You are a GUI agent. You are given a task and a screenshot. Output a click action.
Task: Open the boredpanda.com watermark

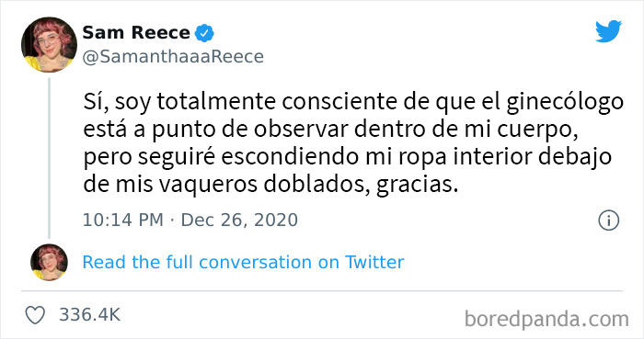pos(546,320)
